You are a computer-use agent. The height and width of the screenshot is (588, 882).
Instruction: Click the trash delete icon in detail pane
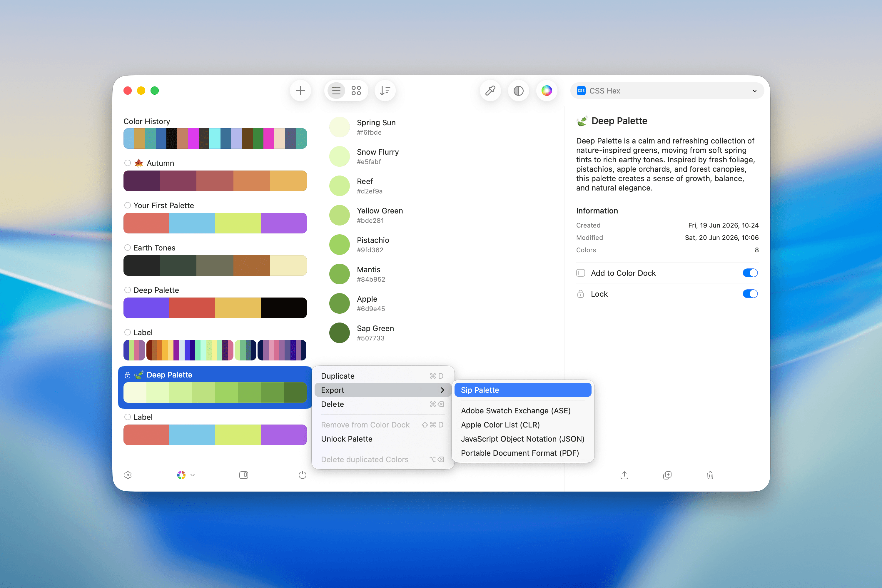710,475
